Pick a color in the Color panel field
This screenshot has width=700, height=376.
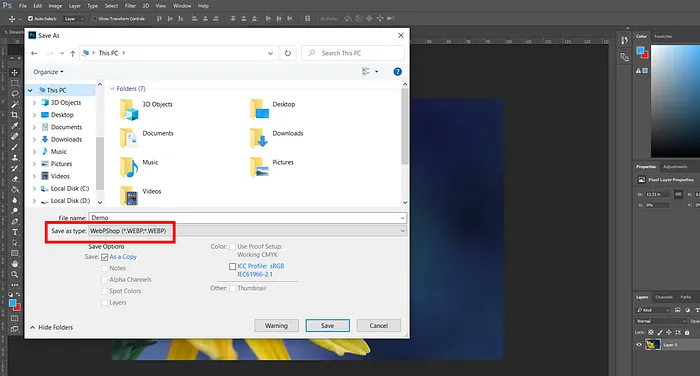(x=675, y=101)
